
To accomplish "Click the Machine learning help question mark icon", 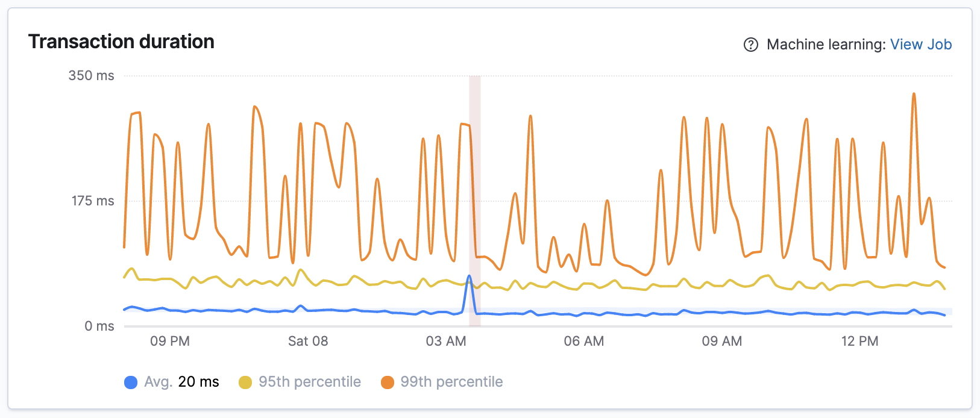I will click(x=750, y=44).
